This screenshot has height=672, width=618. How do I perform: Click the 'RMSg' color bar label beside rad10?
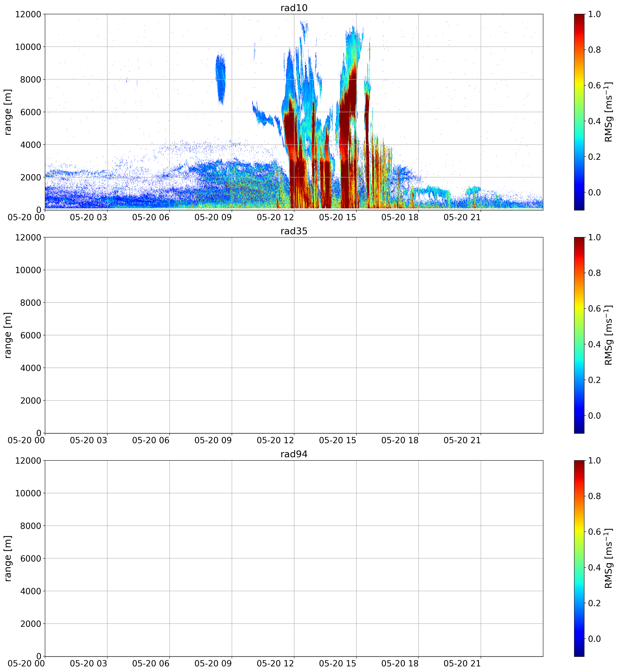point(609,112)
